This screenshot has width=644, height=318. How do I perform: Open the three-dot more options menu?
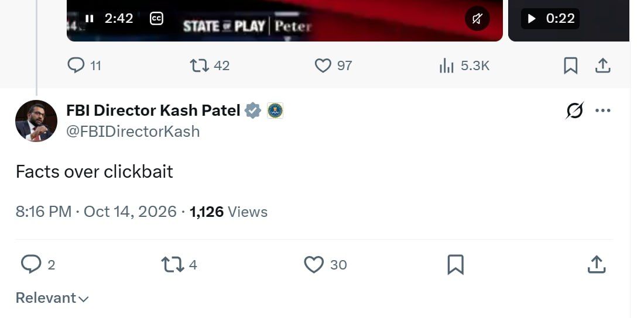(602, 110)
